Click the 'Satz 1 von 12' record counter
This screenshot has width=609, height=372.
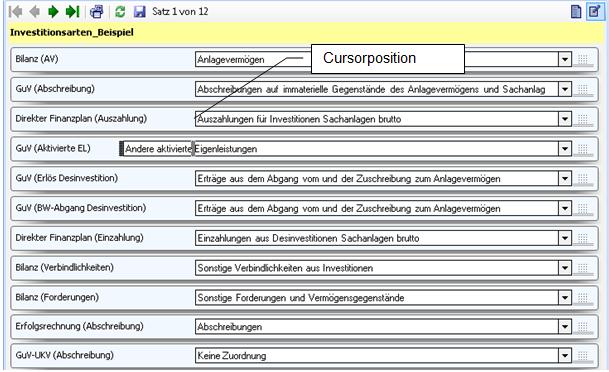(180, 12)
